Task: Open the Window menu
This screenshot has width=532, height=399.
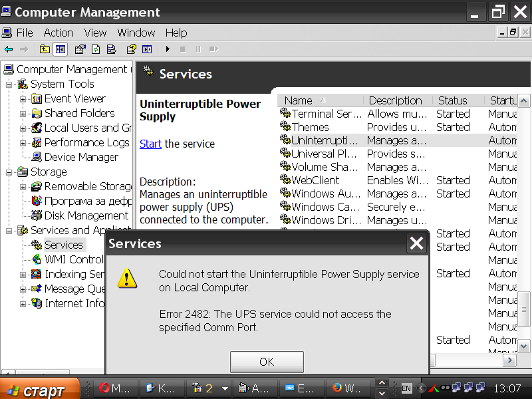Action: click(x=136, y=33)
